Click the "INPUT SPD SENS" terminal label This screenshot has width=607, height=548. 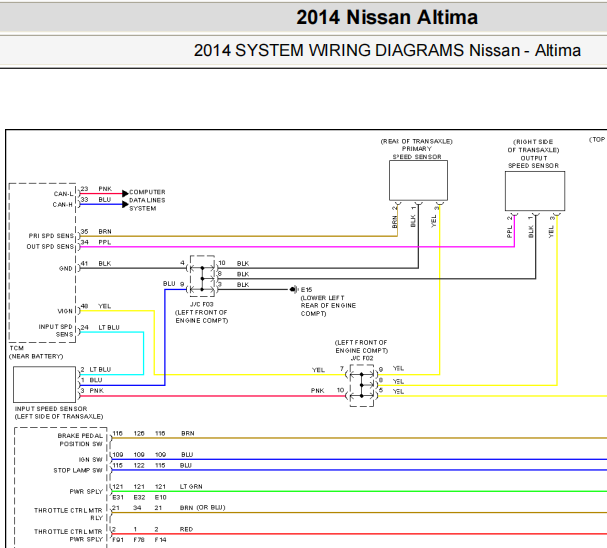pos(56,331)
